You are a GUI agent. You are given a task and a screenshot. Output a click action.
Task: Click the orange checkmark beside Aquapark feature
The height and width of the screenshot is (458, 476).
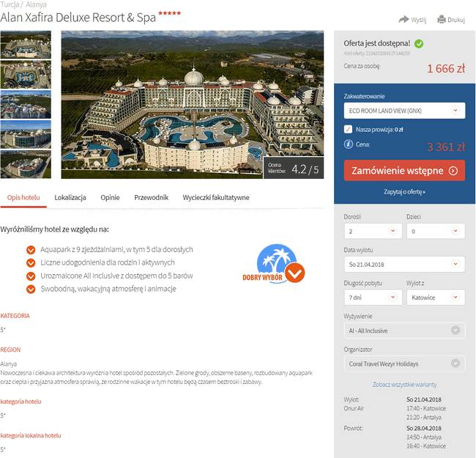(31, 250)
